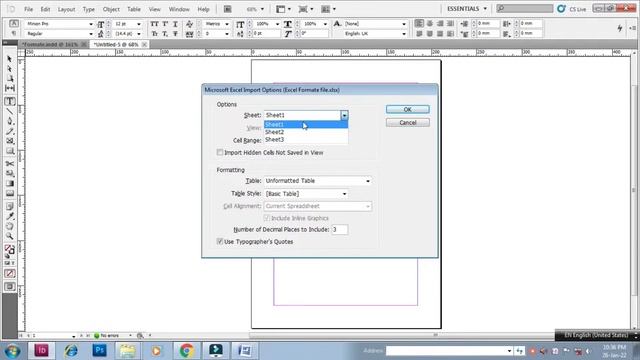This screenshot has width=640, height=360.
Task: Open the No errors preflight status
Action: click(x=109, y=336)
